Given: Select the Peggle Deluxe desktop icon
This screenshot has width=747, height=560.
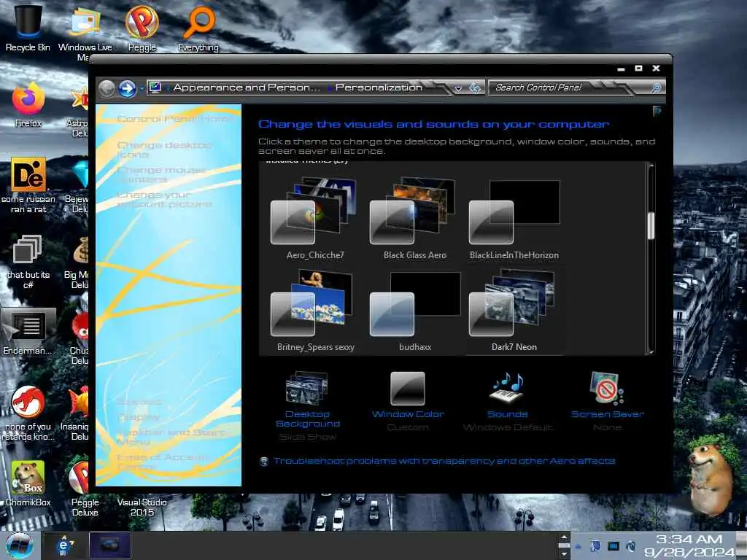Looking at the screenshot, I should point(85,488).
